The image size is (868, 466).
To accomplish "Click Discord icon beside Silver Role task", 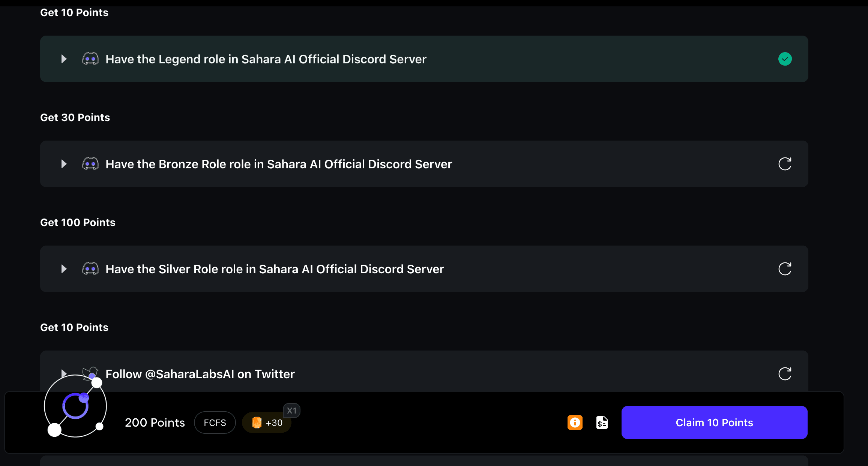I will click(90, 269).
